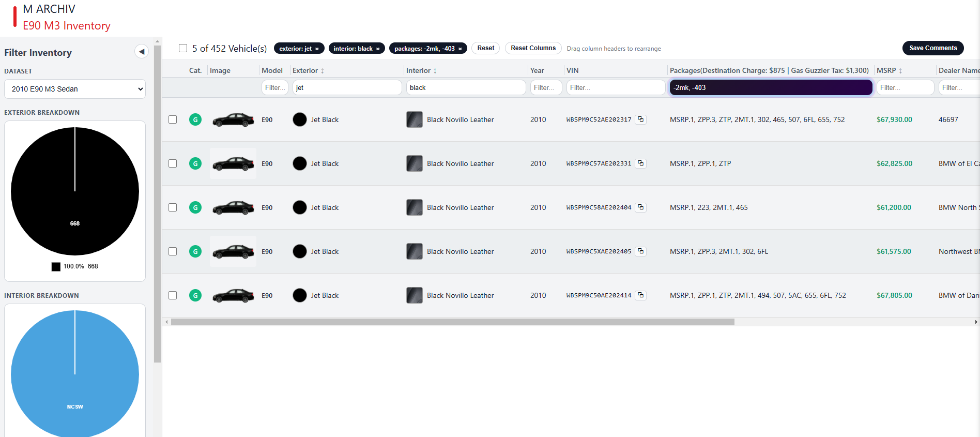This screenshot has height=437, width=980.
Task: Click the MSRP column filter field
Action: (x=906, y=87)
